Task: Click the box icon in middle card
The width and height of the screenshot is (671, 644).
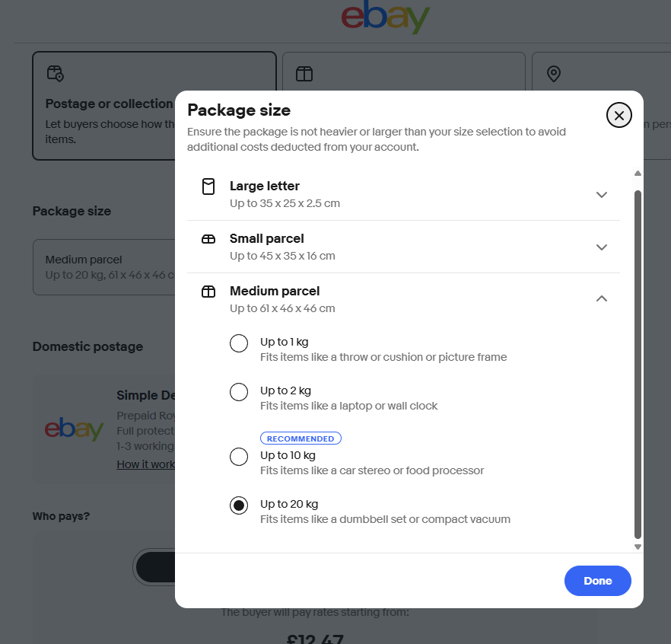Action: tap(304, 74)
